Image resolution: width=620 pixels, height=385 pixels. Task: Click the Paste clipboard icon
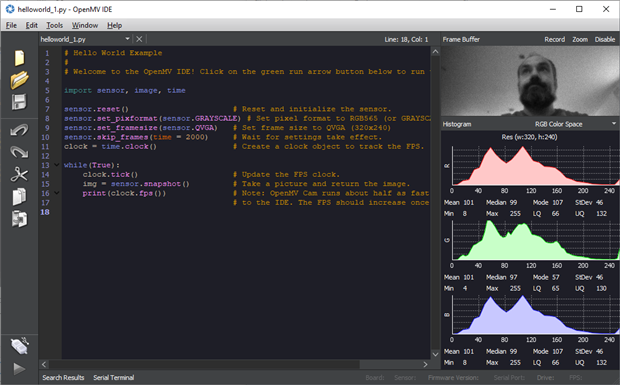coord(19,219)
